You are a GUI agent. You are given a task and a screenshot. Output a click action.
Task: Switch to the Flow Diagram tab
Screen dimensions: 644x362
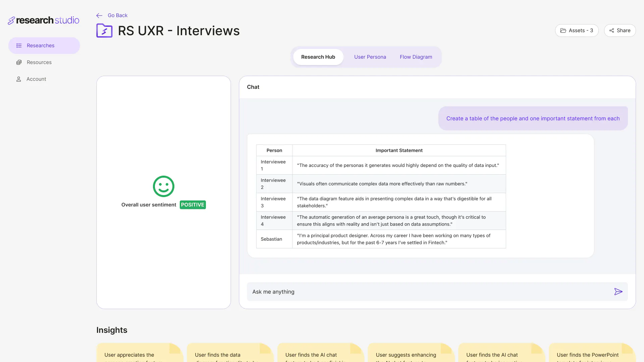416,57
